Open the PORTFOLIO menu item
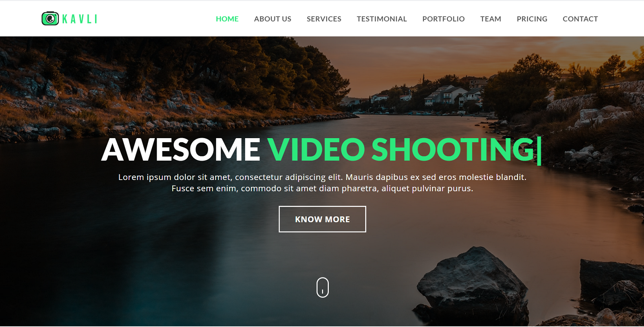The height and width of the screenshot is (327, 644). pos(443,19)
